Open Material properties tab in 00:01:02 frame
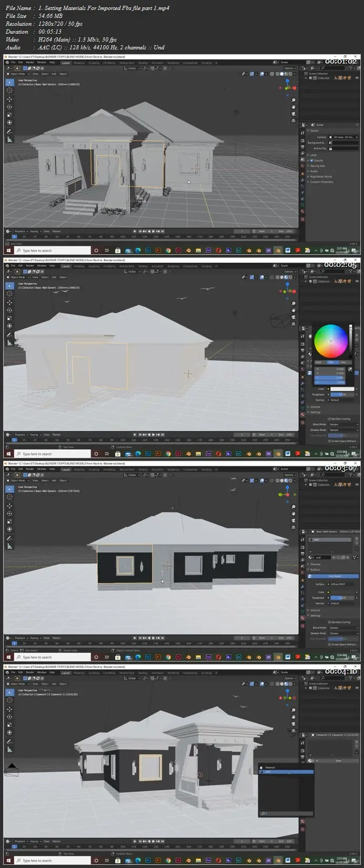364x868 pixels. (302, 211)
